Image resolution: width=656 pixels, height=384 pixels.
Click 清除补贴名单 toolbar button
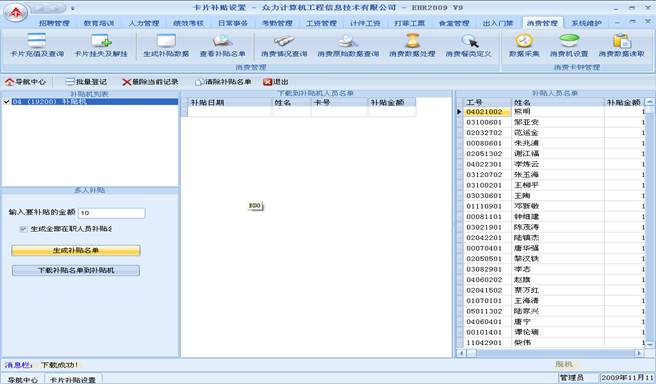(223, 82)
